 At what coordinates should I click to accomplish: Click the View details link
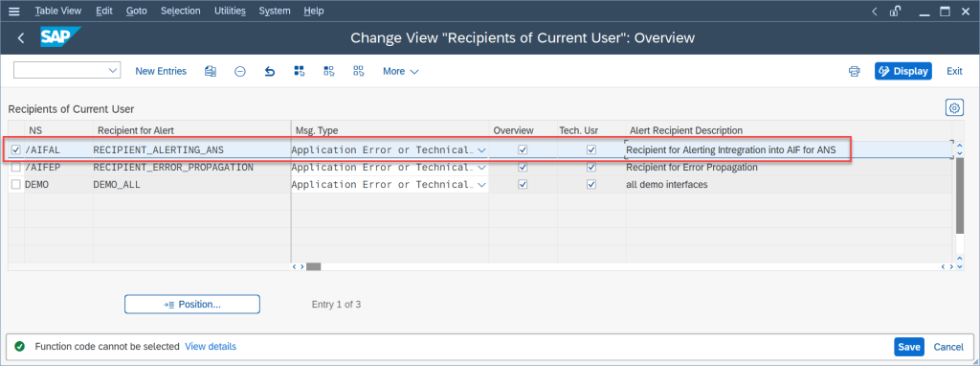[211, 346]
